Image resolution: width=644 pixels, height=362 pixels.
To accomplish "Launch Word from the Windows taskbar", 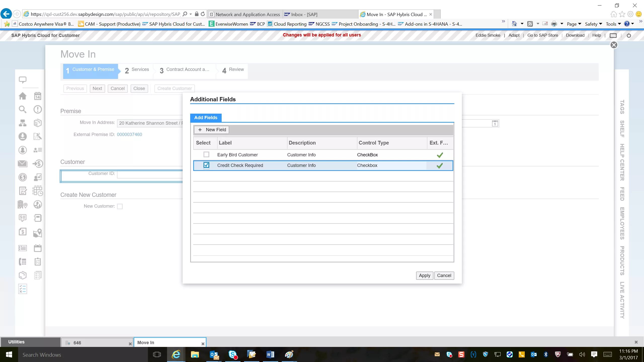I will coord(270,354).
